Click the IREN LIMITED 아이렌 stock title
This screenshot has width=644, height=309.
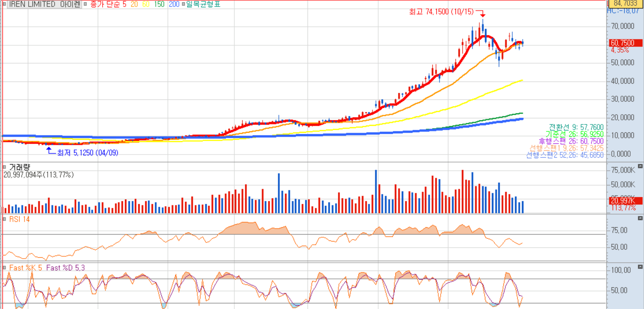tap(44, 4)
